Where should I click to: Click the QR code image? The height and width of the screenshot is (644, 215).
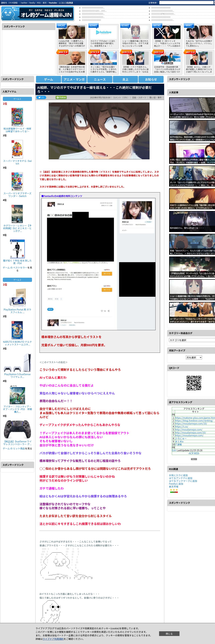tap(194, 383)
